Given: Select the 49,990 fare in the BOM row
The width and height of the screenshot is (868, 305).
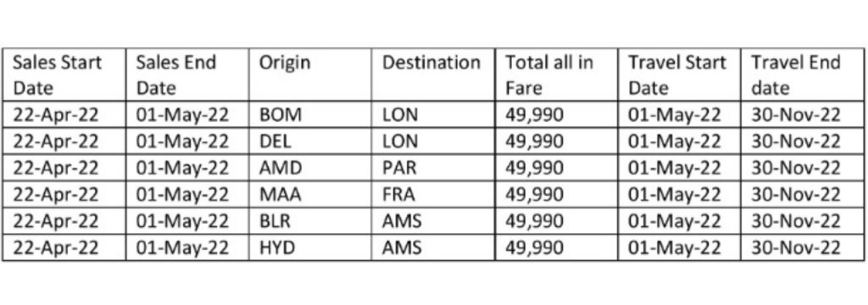Looking at the screenshot, I should coord(556,114).
